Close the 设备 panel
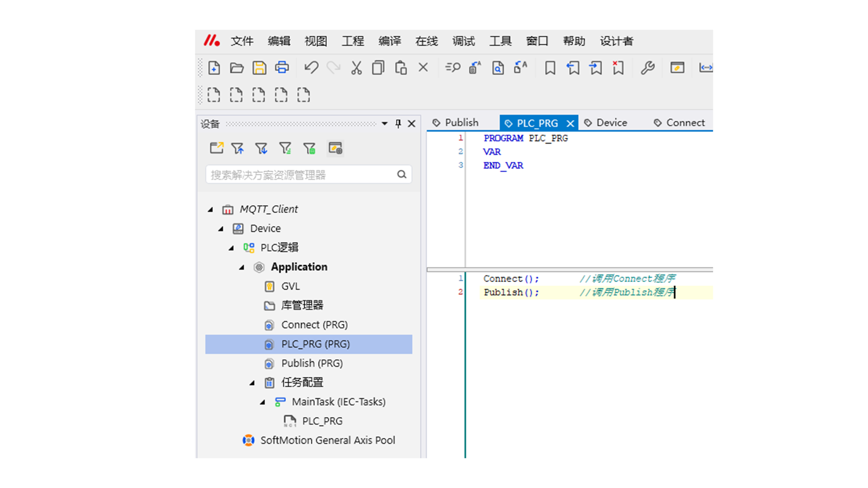 (411, 123)
